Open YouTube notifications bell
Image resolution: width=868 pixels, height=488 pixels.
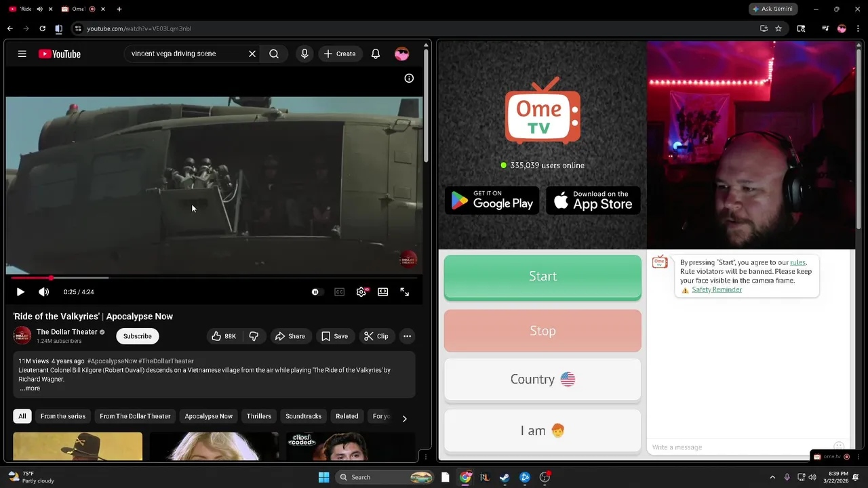pyautogui.click(x=376, y=54)
